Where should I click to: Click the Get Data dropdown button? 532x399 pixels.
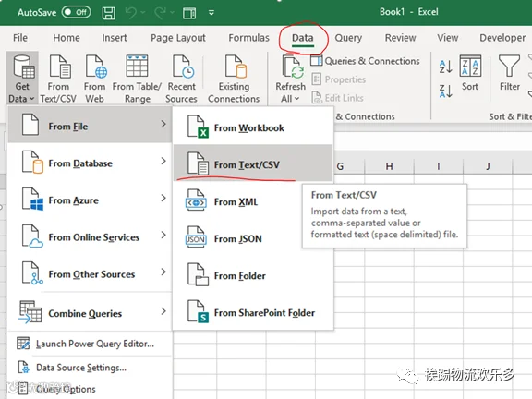click(22, 78)
